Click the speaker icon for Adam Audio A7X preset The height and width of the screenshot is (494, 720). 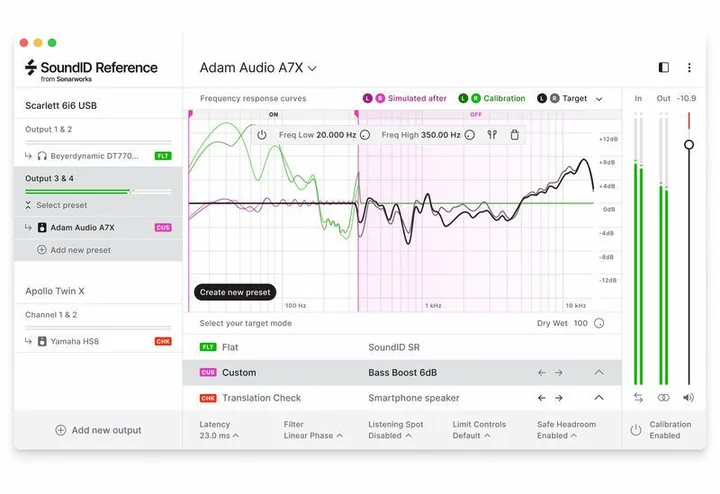(x=42, y=227)
